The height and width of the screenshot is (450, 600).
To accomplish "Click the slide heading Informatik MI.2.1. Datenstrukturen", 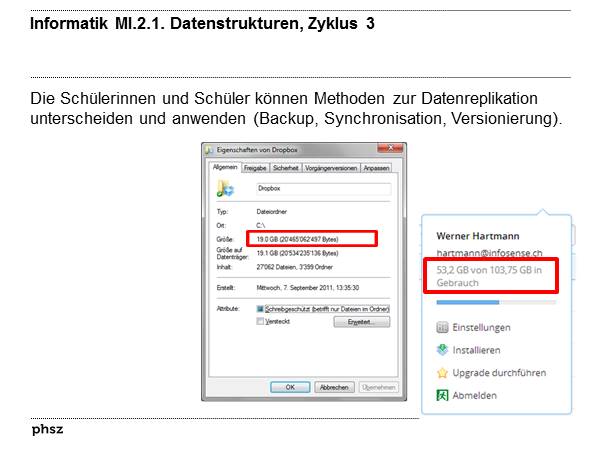I will coord(202,23).
